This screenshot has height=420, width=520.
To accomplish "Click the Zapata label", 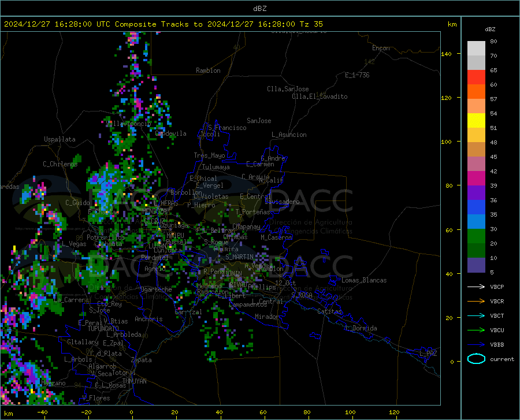I will [142, 360].
